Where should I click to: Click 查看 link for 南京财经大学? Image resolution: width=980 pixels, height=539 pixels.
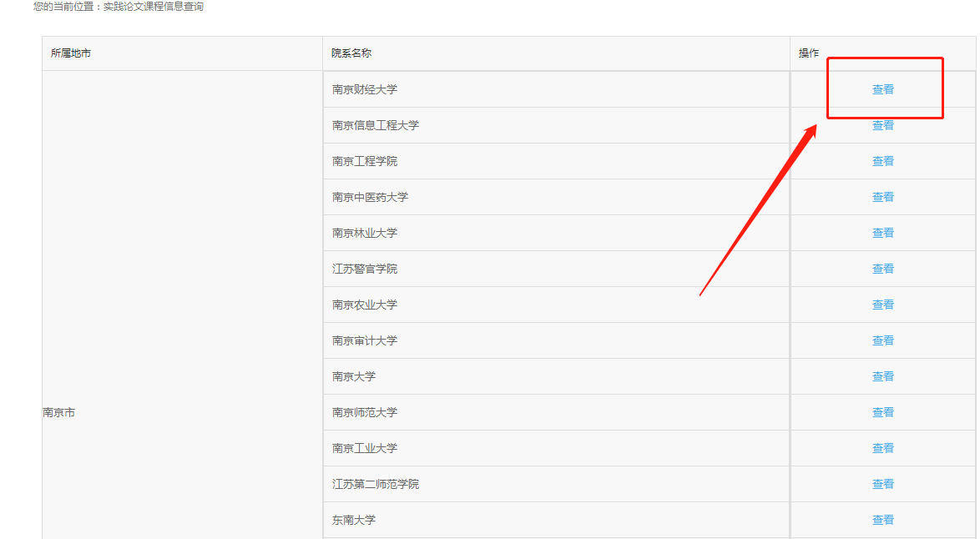tap(882, 89)
